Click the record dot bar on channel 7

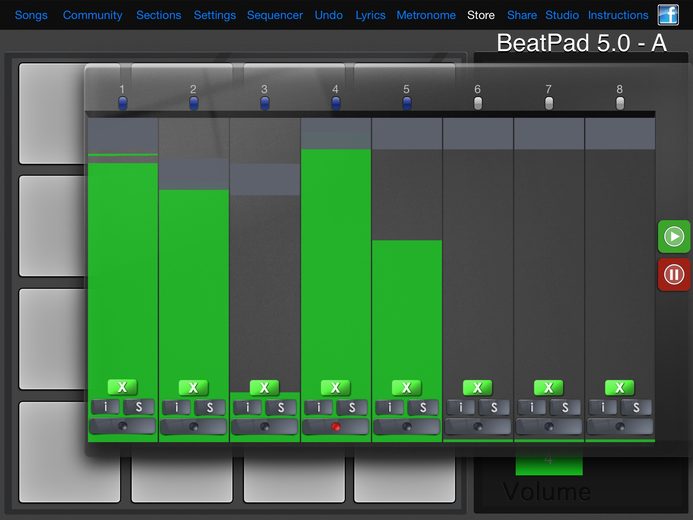click(548, 426)
